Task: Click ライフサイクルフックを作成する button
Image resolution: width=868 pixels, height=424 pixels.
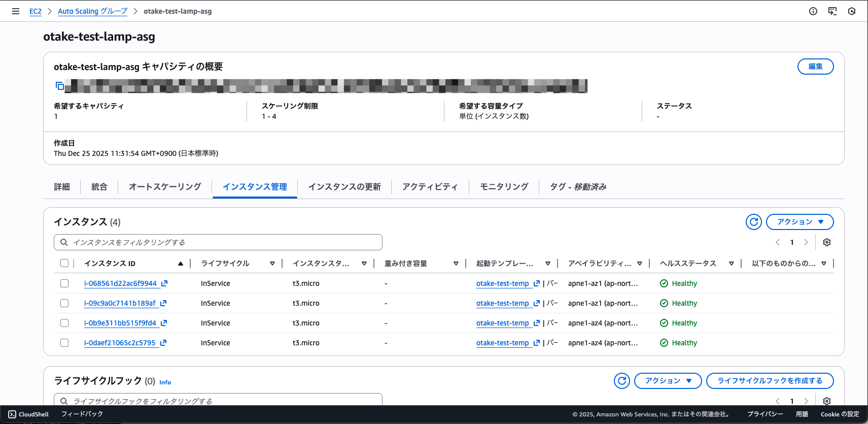Action: tap(770, 381)
